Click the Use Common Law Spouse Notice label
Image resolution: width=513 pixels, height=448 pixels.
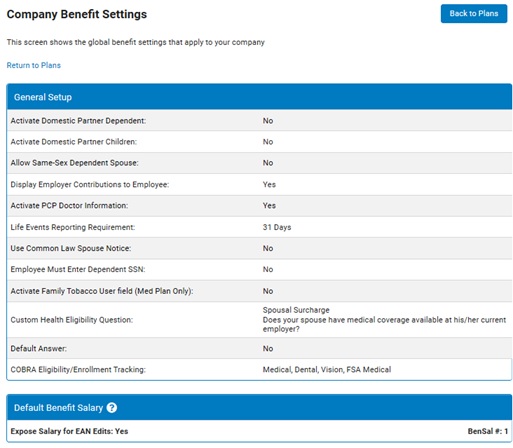click(71, 248)
